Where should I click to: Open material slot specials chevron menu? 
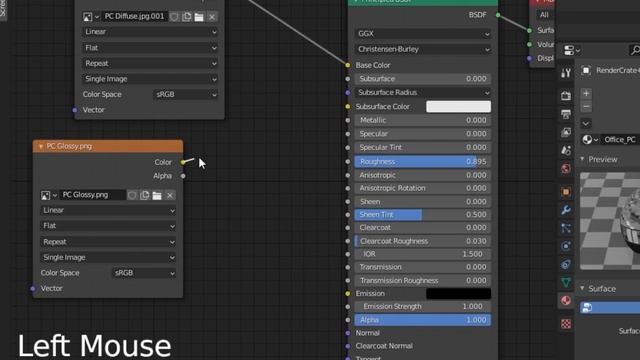[x=586, y=123]
